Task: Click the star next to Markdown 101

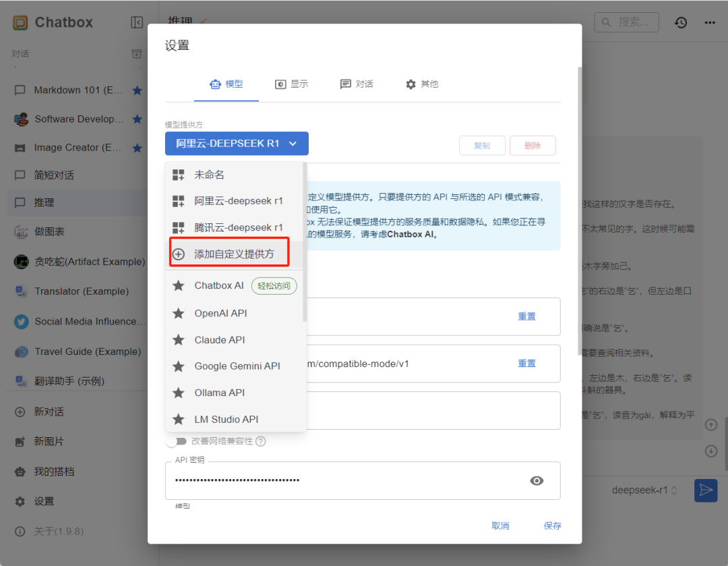Action: pyautogui.click(x=137, y=90)
